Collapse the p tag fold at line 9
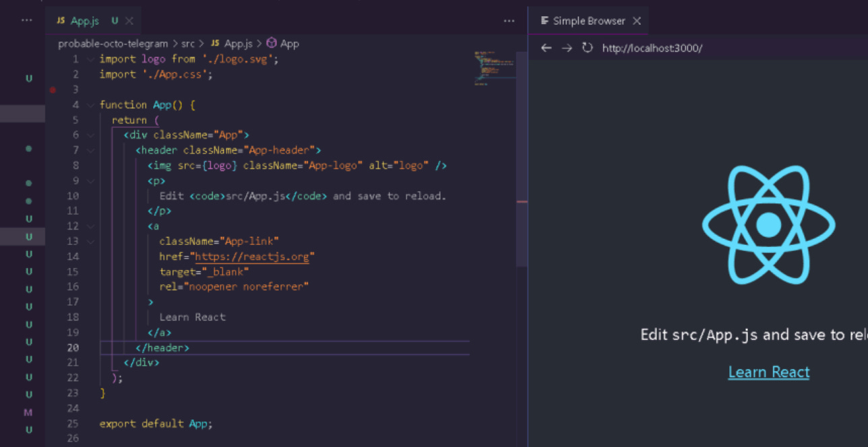Viewport: 868px width, 447px height. click(x=91, y=180)
